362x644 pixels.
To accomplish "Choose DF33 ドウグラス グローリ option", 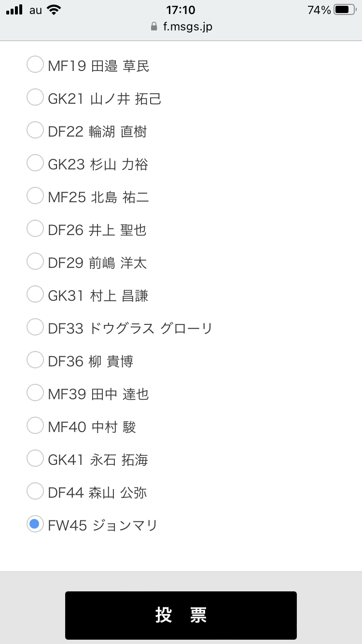I will 35,327.
